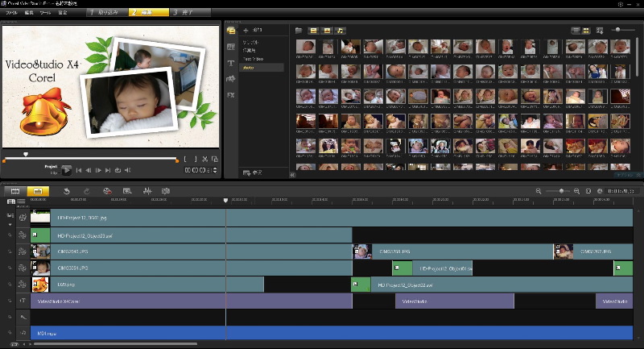644x349 pixels.
Task: Click the Undo arrow in timeline toolbar
Action: (x=67, y=191)
